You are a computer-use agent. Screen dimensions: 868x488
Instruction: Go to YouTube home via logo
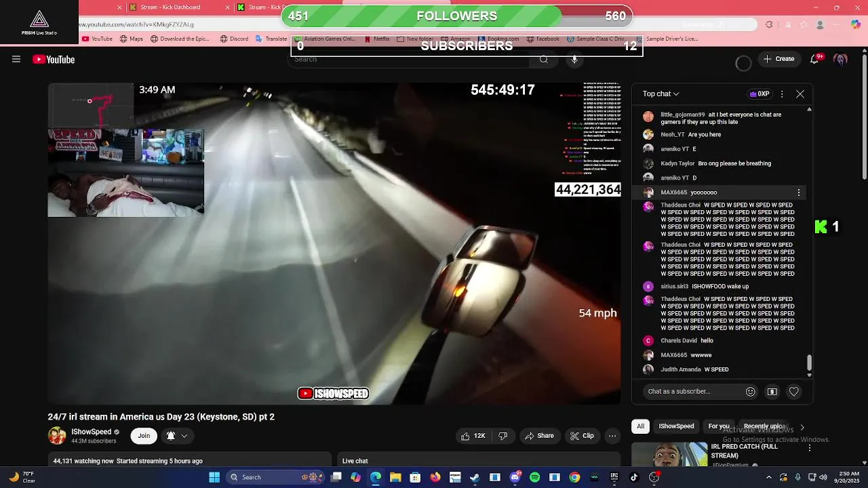[x=54, y=59]
